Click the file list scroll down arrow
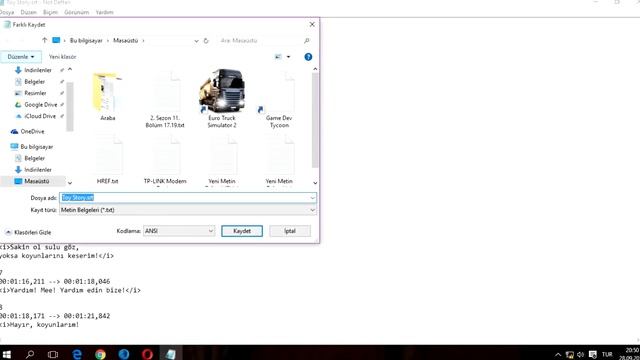640x360 pixels. (315, 183)
